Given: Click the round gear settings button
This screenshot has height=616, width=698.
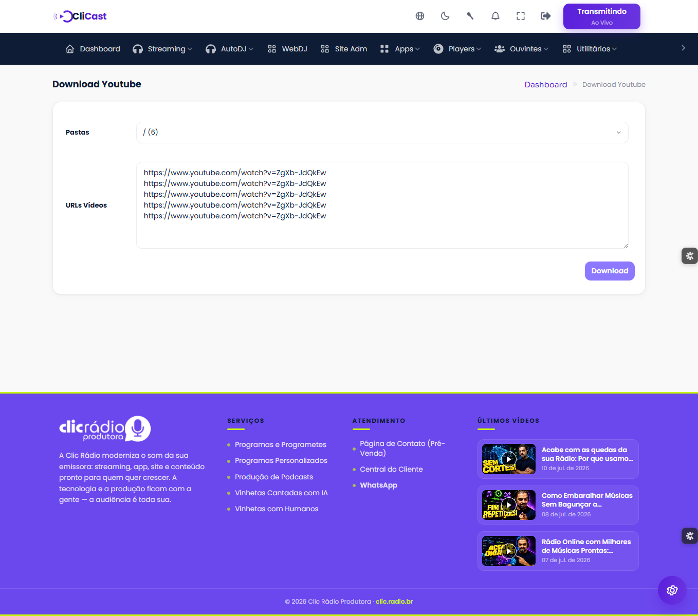Looking at the screenshot, I should point(672,590).
